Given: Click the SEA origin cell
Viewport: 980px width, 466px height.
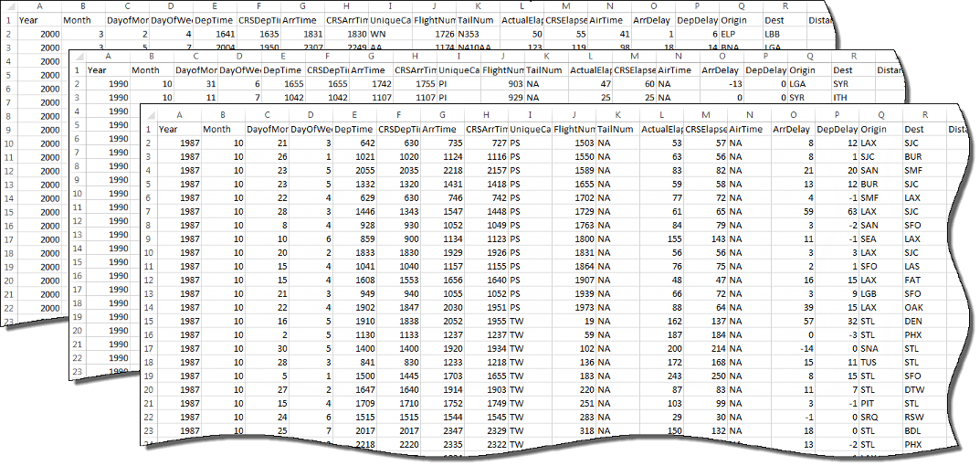Looking at the screenshot, I should pos(880,239).
